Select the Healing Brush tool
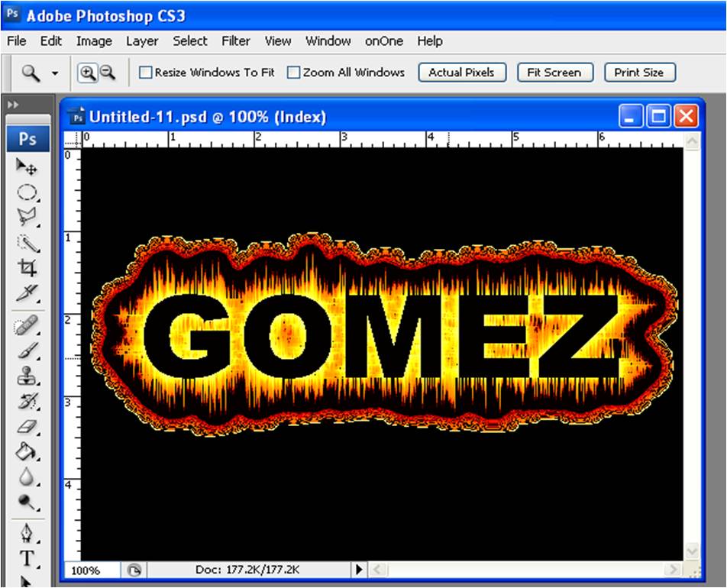 point(27,325)
